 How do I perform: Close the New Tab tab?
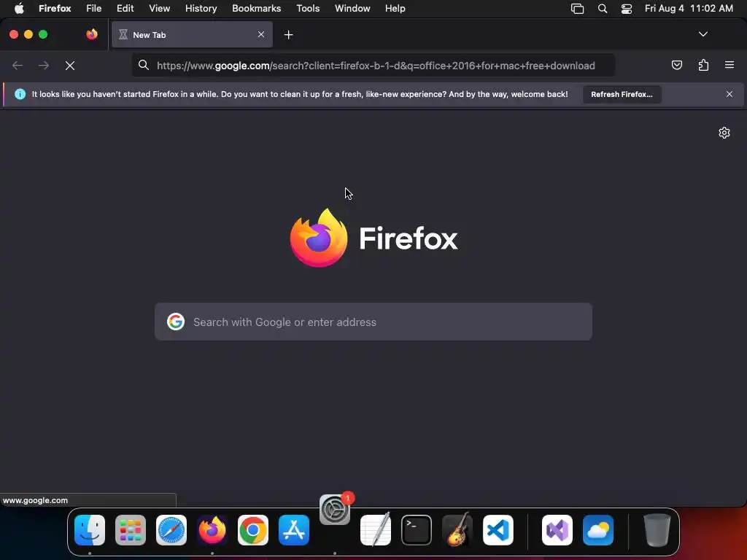tap(261, 34)
